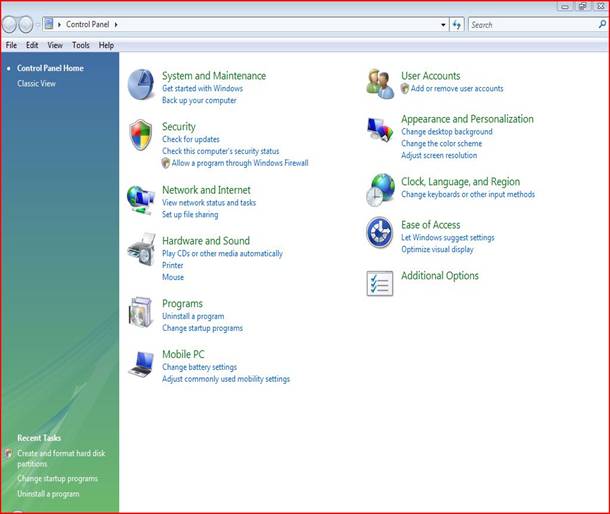The height and width of the screenshot is (514, 610).
Task: Click Set up file sharing
Action: click(190, 214)
